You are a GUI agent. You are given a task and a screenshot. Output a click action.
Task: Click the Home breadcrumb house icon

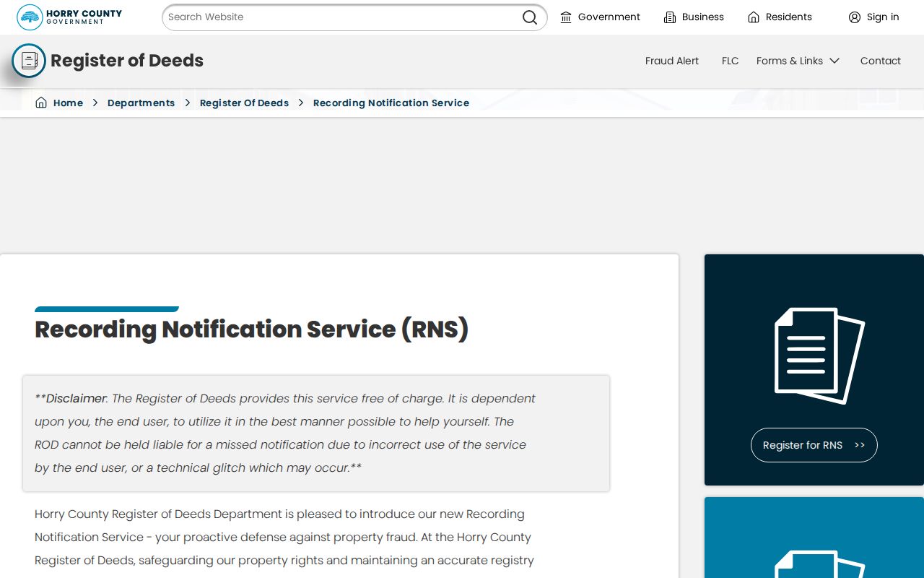41,103
